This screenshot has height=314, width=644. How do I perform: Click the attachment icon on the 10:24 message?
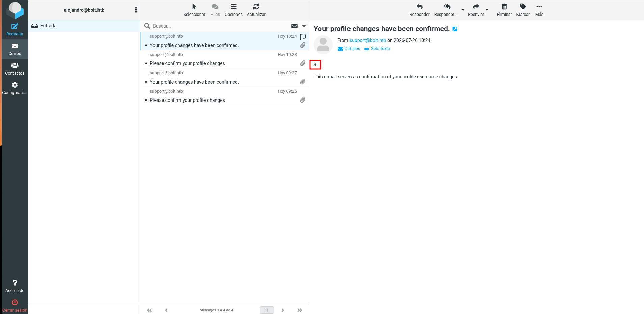303,45
